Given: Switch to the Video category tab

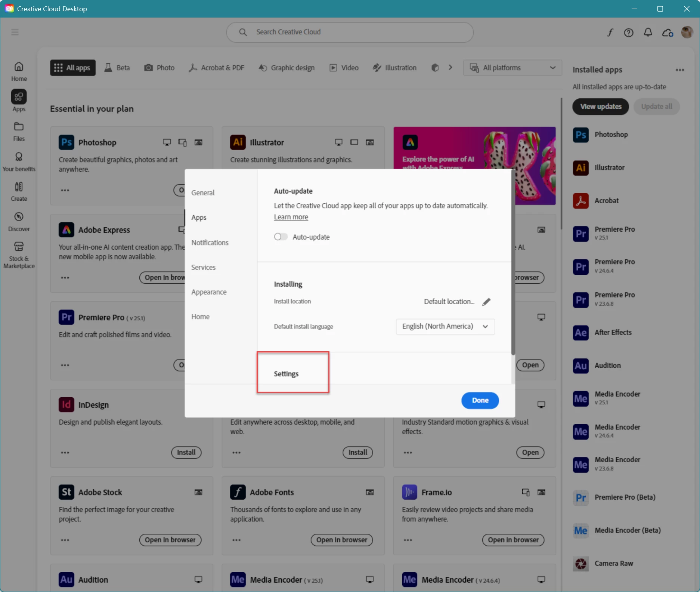Looking at the screenshot, I should tap(344, 68).
